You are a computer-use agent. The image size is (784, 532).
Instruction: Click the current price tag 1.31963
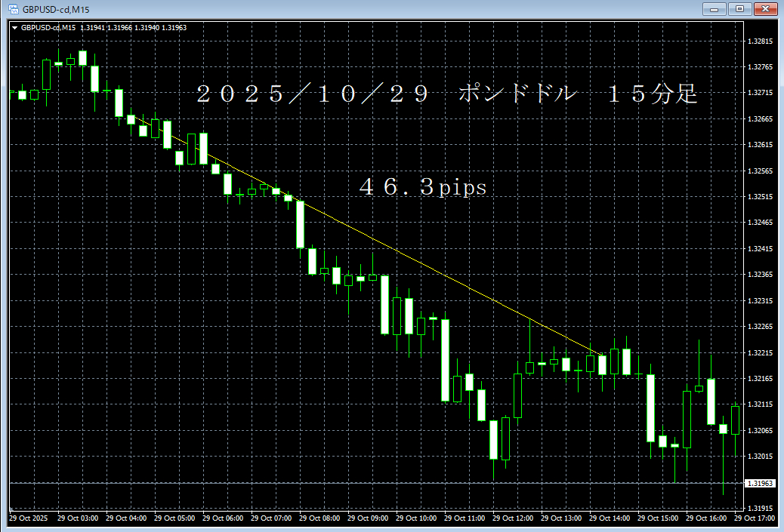pyautogui.click(x=761, y=483)
